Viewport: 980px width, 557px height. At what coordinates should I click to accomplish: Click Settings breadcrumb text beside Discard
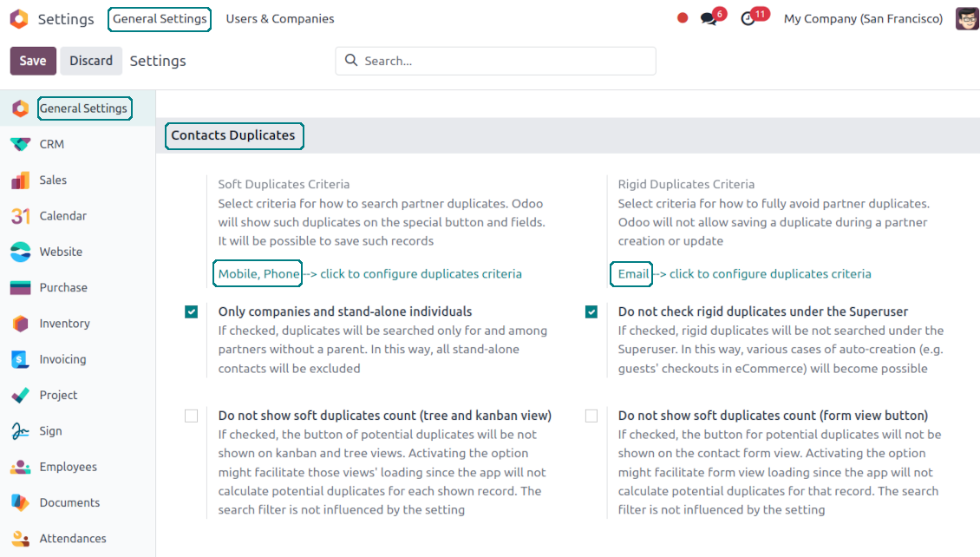click(x=158, y=61)
